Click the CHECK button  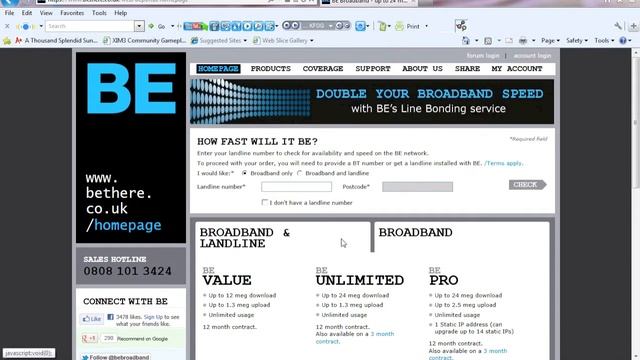click(x=527, y=185)
